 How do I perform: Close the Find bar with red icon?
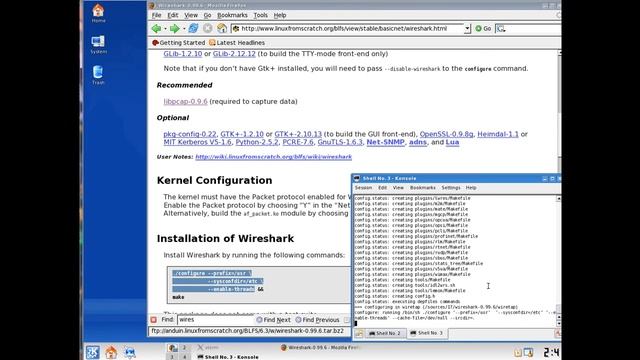[x=153, y=320]
